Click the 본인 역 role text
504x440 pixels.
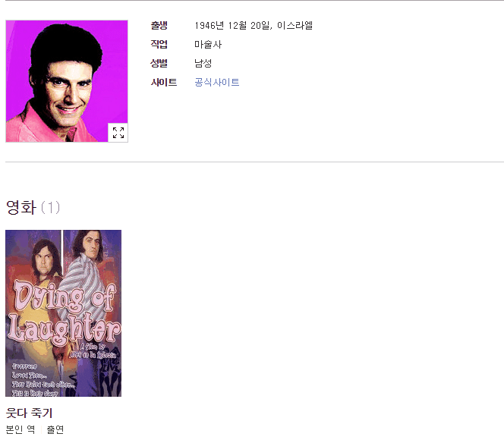click(20, 429)
